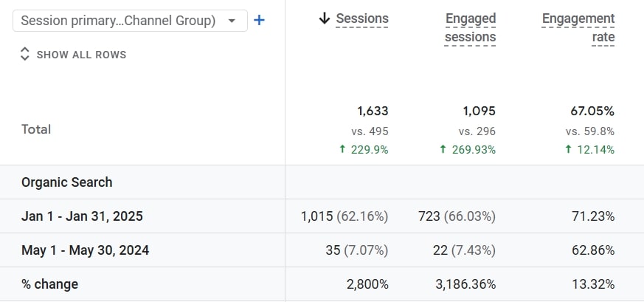Image resolution: width=644 pixels, height=302 pixels.
Task: Click the Engagement rate column header
Action: click(578, 27)
